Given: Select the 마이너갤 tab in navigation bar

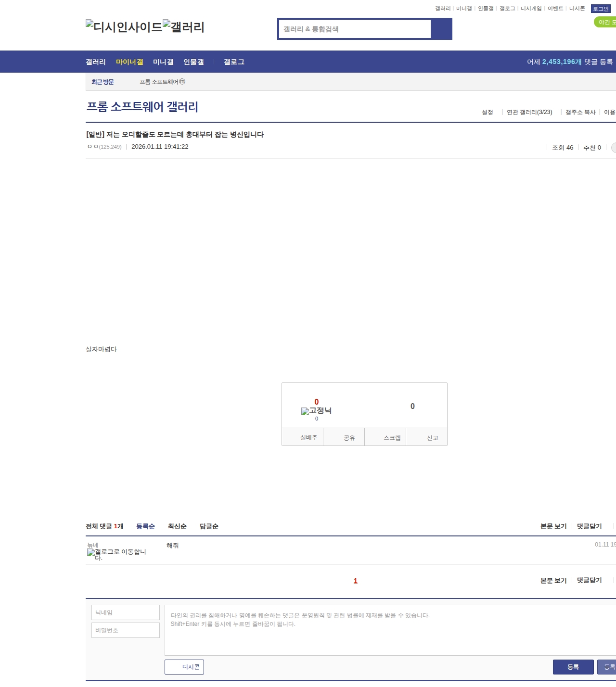Looking at the screenshot, I should point(129,62).
